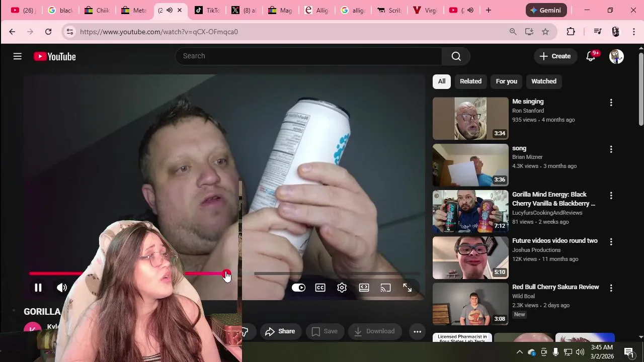Open the browser extensions puzzle icon
Image resolution: width=644 pixels, height=362 pixels.
click(571, 32)
